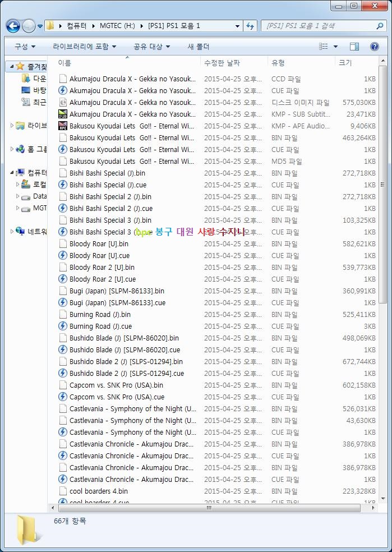
Task: Open the 공유 대상 menu
Action: click(x=151, y=47)
